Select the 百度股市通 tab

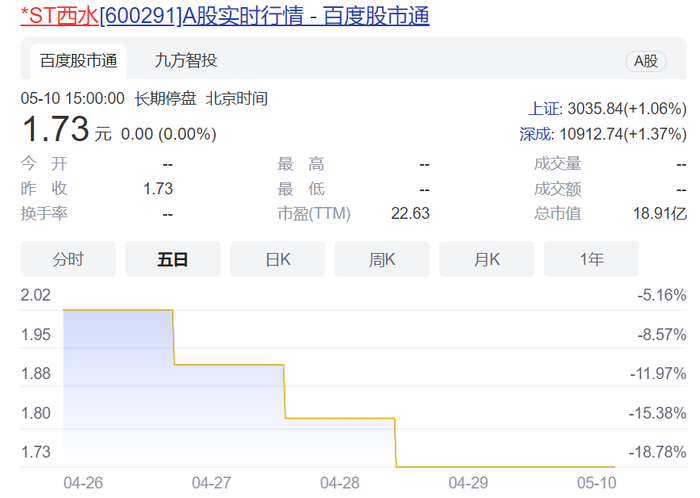[x=79, y=61]
